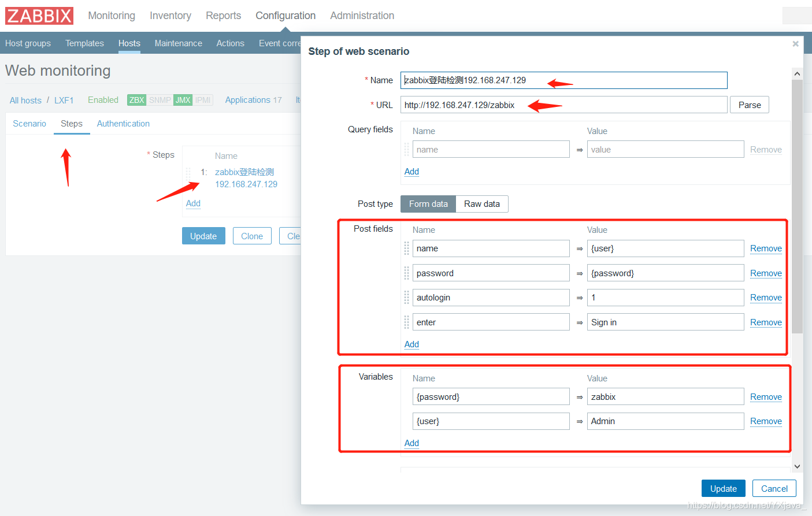Go to Templates submenu
812x516 pixels.
point(84,43)
